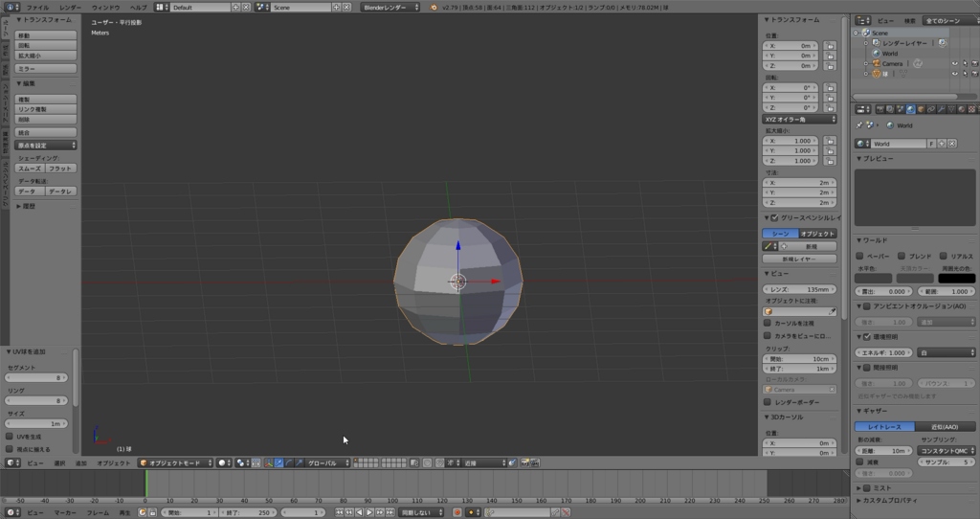
Task: Open the timeline マーカー menu
Action: coord(65,512)
